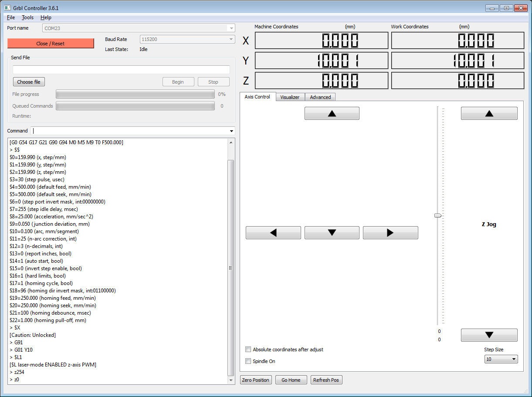Open the File menu
Viewport: 532px width, 397px height.
[11, 17]
